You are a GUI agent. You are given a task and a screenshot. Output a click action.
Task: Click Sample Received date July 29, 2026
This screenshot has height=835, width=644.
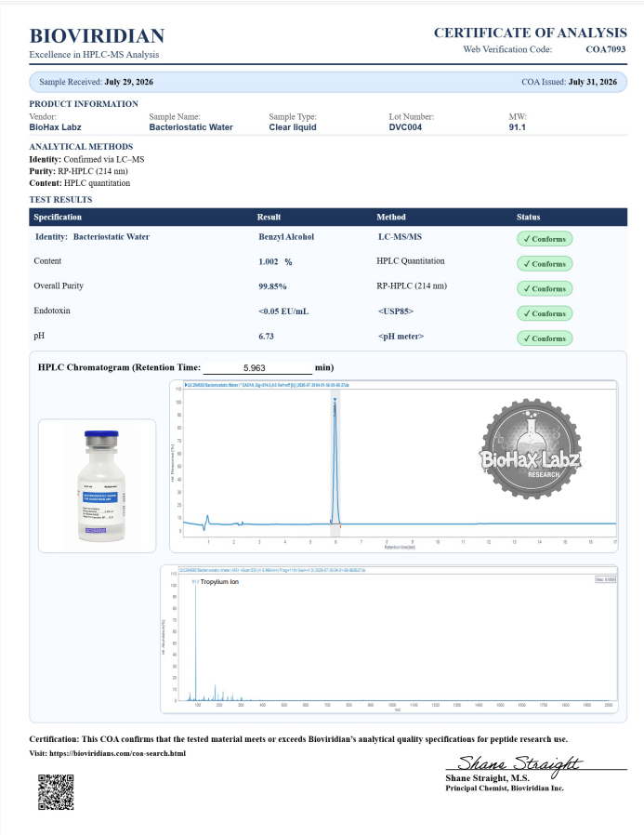(x=129, y=82)
